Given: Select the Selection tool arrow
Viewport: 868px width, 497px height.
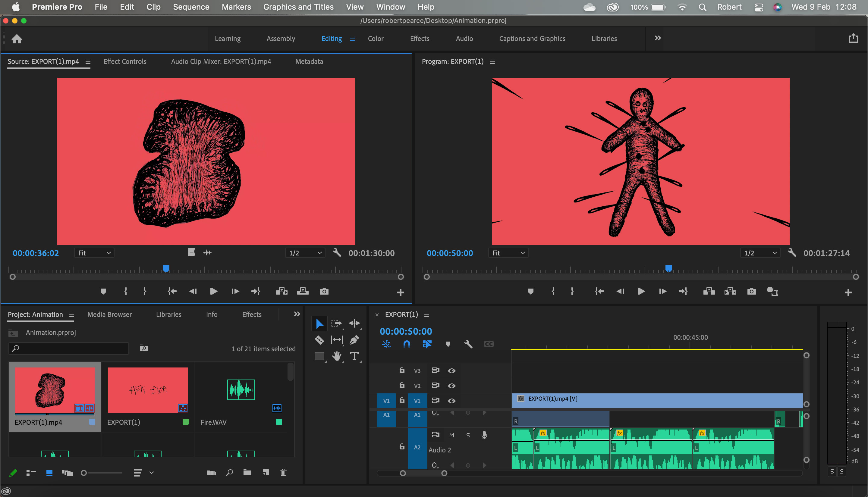Looking at the screenshot, I should 319,323.
